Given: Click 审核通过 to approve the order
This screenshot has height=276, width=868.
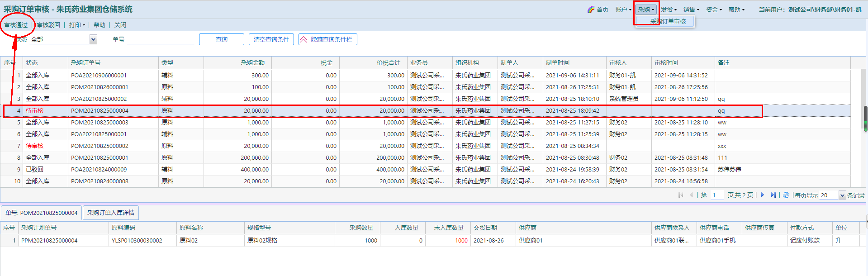Looking at the screenshot, I should (16, 25).
